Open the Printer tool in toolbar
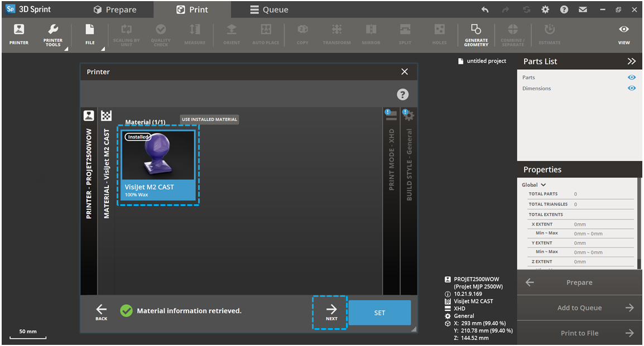 coord(18,34)
